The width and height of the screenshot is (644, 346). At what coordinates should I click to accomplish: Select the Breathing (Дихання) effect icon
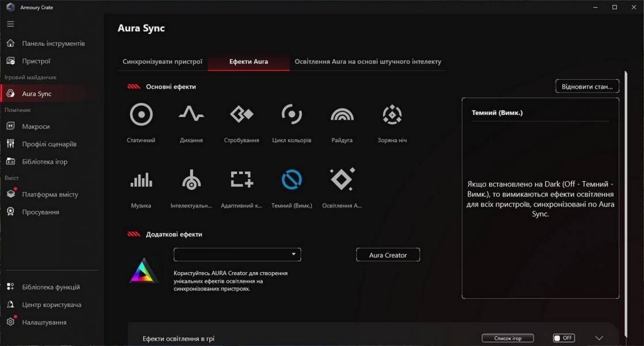click(x=191, y=114)
